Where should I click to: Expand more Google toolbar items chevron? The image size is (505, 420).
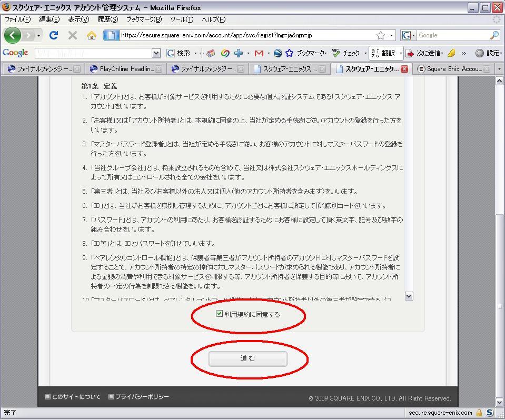pos(463,54)
